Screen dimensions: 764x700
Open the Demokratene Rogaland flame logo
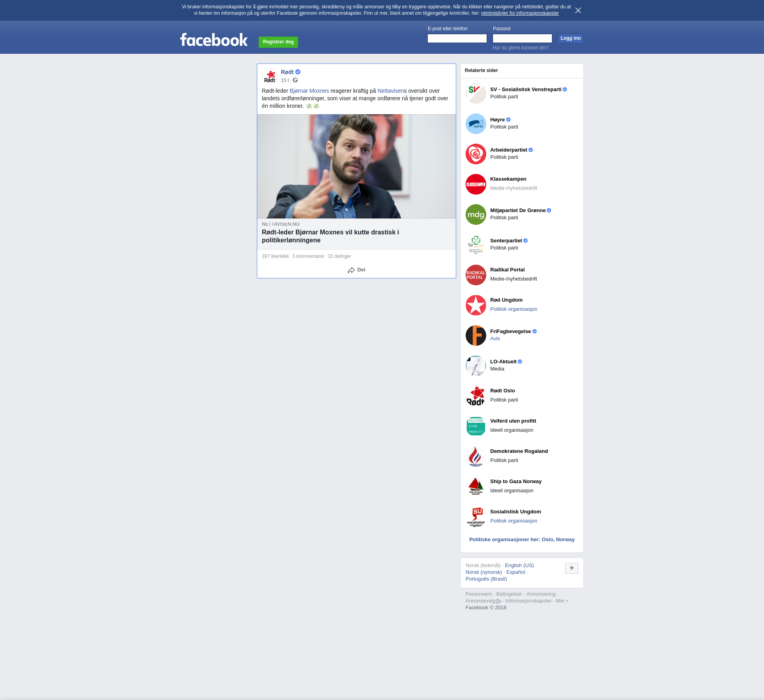476,456
